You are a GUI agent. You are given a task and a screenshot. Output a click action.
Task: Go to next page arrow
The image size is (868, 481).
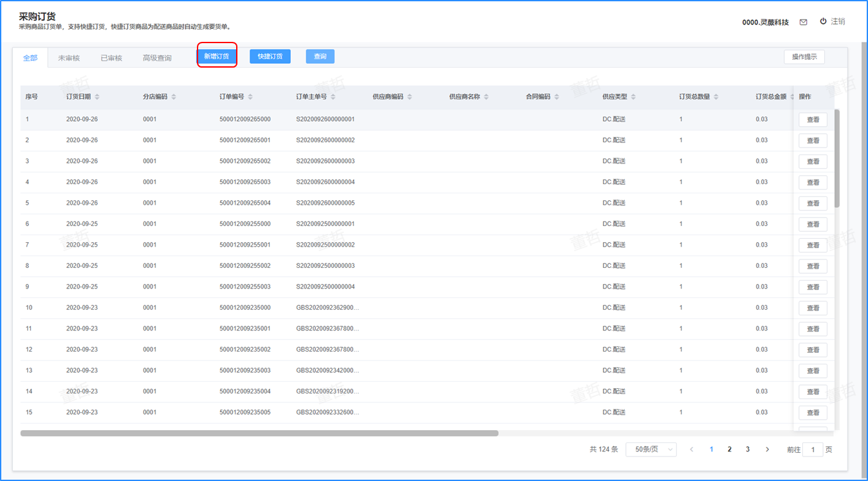click(x=767, y=449)
